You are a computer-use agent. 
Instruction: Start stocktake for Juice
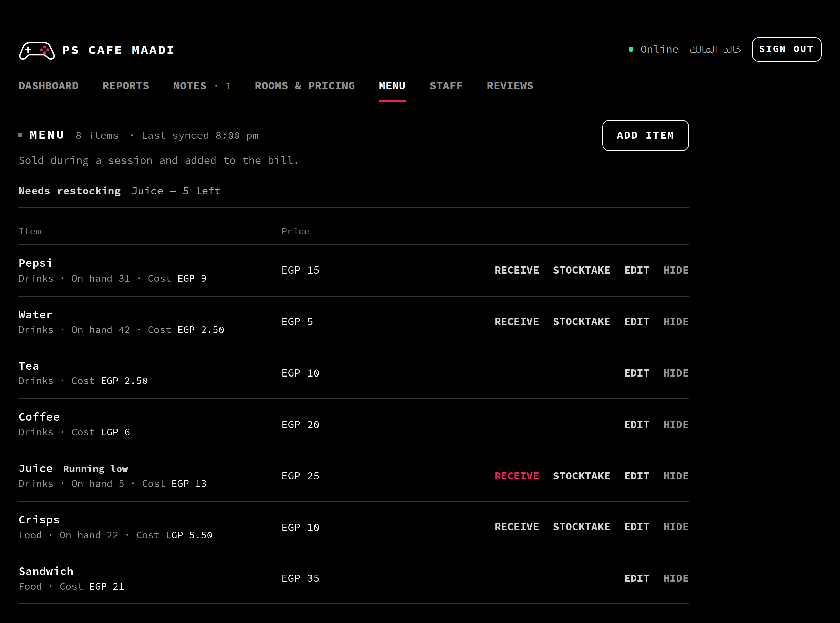tap(582, 476)
